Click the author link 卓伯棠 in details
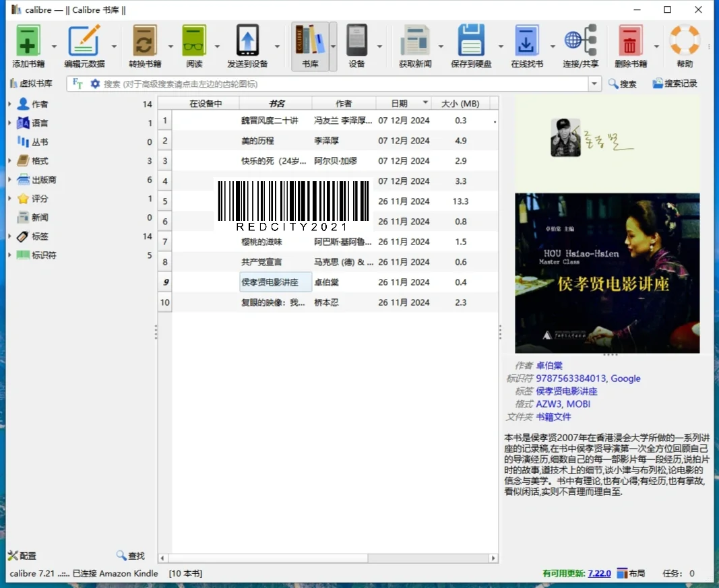Screen dimensions: 719x588 coord(549,365)
